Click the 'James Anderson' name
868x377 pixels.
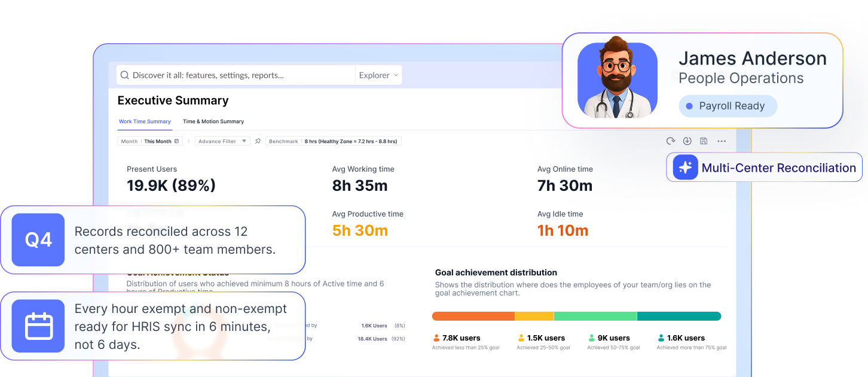(753, 59)
